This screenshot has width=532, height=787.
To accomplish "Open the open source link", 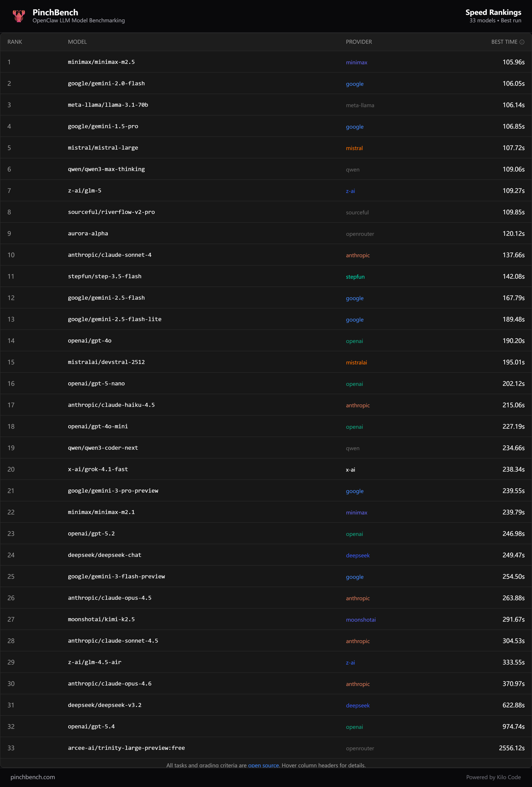I will pos(263,765).
